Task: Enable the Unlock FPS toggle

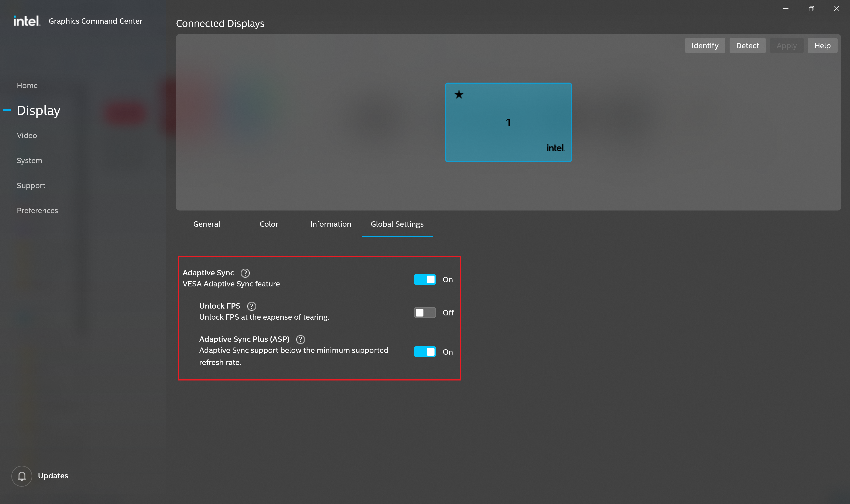Action: [x=425, y=313]
